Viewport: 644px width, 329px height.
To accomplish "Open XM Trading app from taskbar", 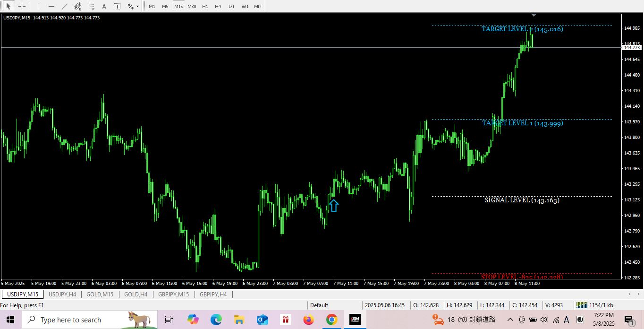I will coord(355,320).
